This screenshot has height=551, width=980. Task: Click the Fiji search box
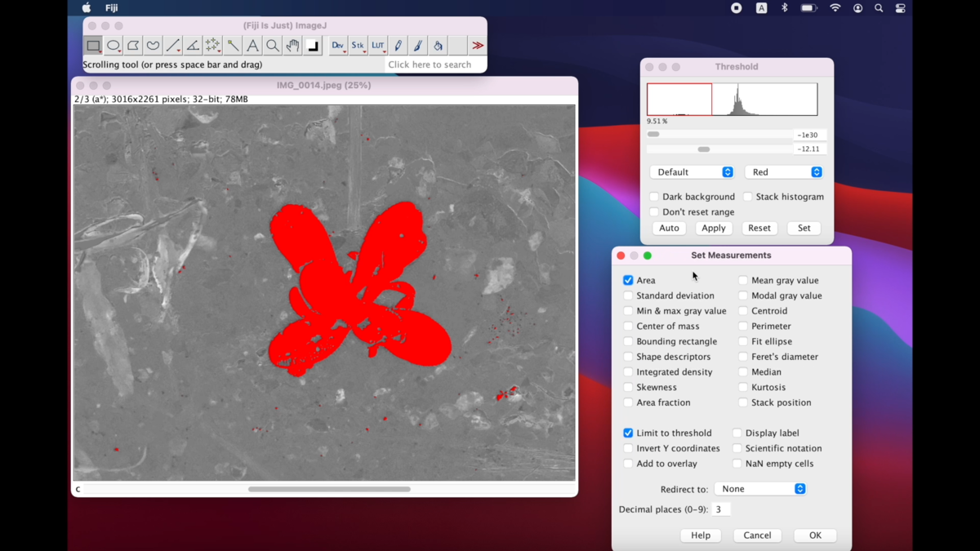point(435,64)
